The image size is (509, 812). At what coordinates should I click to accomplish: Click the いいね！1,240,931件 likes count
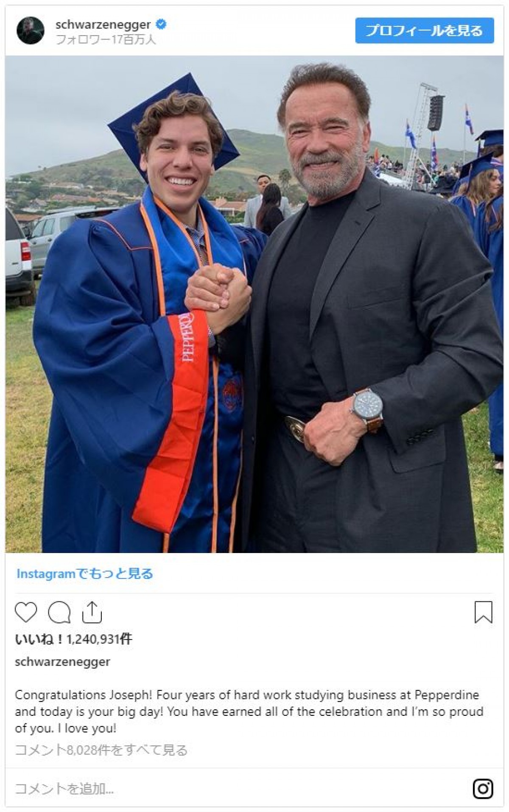tap(74, 639)
